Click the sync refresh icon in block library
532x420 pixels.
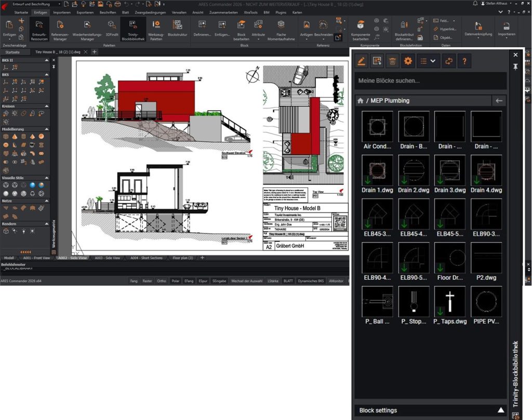(x=449, y=61)
